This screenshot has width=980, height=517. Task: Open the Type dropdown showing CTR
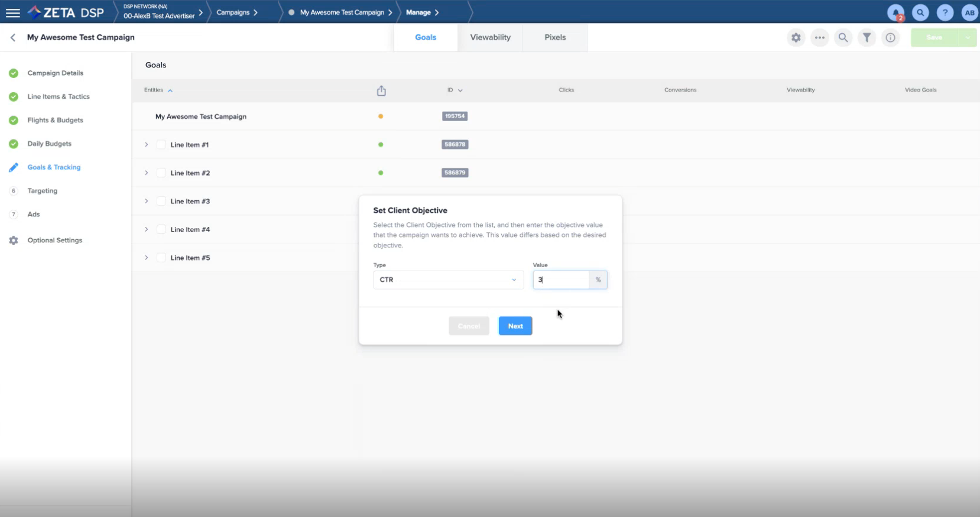(448, 280)
